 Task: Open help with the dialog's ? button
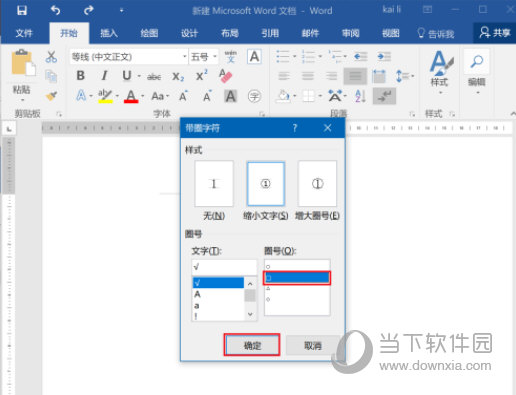click(x=295, y=128)
